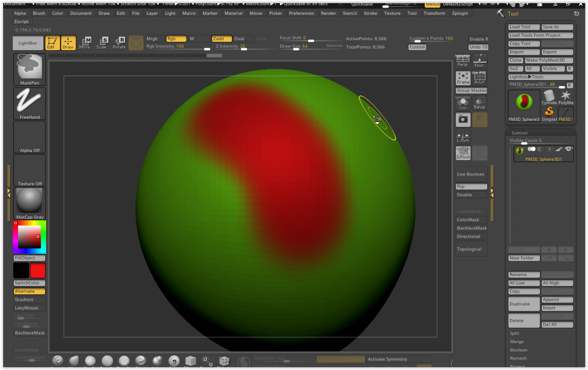Viewport: 588px width, 370px height.
Task: Click the Duplicate subtool button
Action: pyautogui.click(x=523, y=304)
